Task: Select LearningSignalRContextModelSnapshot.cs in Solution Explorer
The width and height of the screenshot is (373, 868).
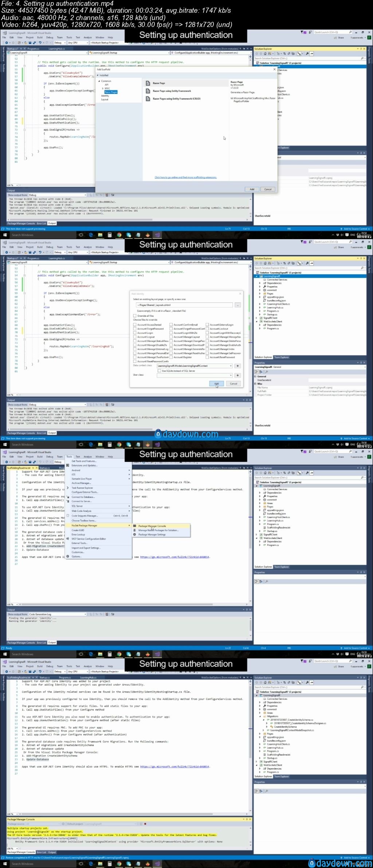Action: pyautogui.click(x=292, y=730)
